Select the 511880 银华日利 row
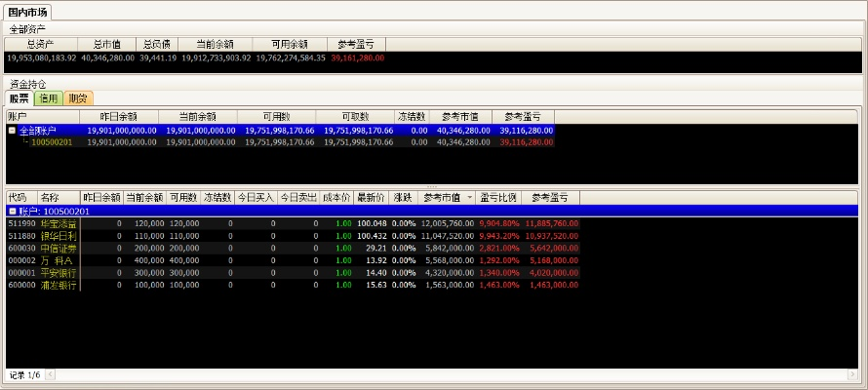The width and height of the screenshot is (868, 390). coord(293,236)
